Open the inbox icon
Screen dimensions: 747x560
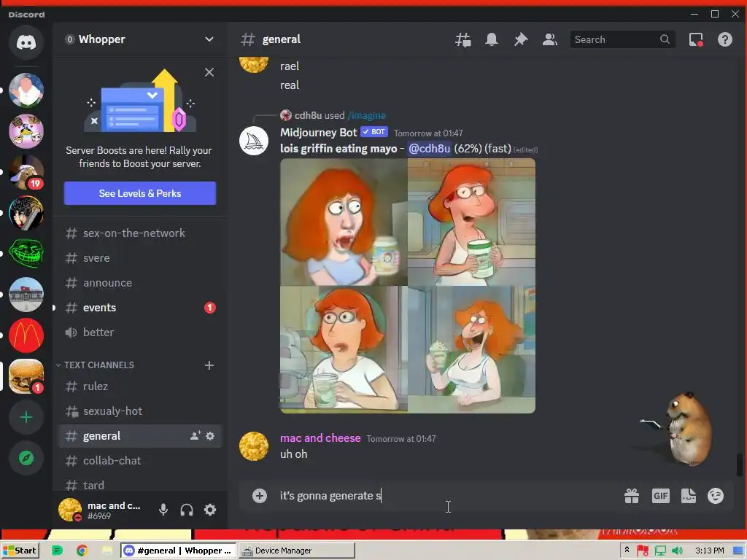coord(696,39)
